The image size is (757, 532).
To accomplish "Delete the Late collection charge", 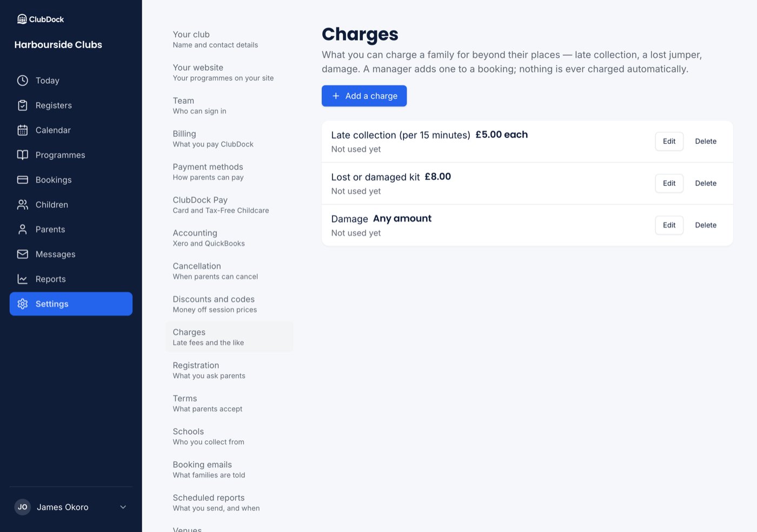I will (706, 141).
